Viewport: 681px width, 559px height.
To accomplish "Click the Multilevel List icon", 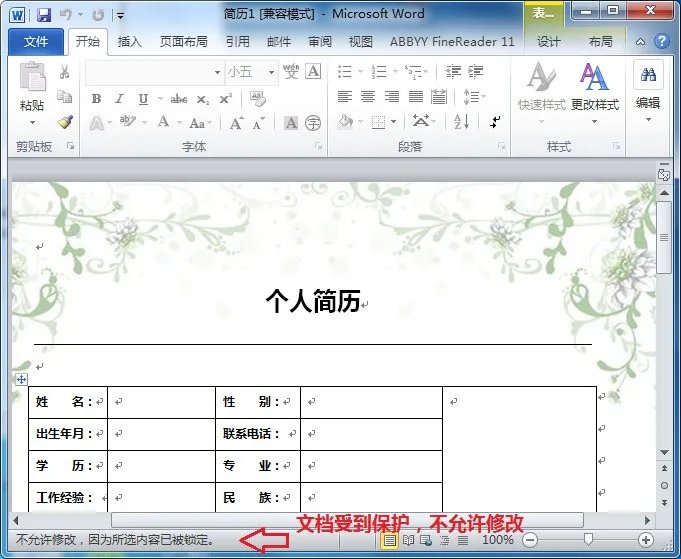I will [413, 72].
